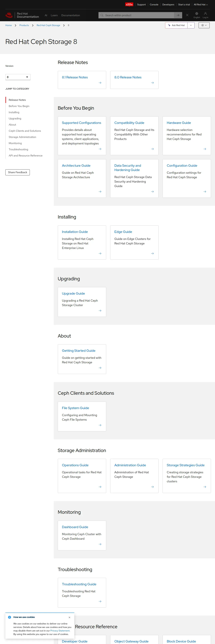This screenshot has width=215, height=644.
Task: Open the Red Hat Ceph Storage breadcrumb
Action: pyautogui.click(x=48, y=25)
